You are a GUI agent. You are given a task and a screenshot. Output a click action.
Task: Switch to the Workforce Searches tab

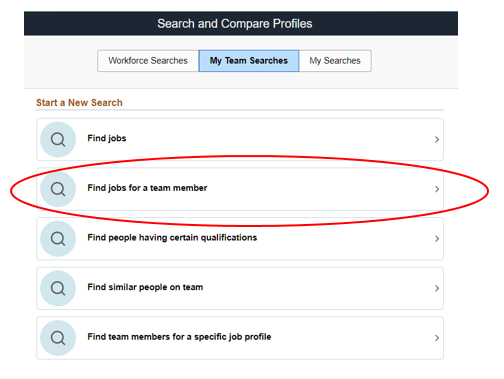[x=148, y=61]
